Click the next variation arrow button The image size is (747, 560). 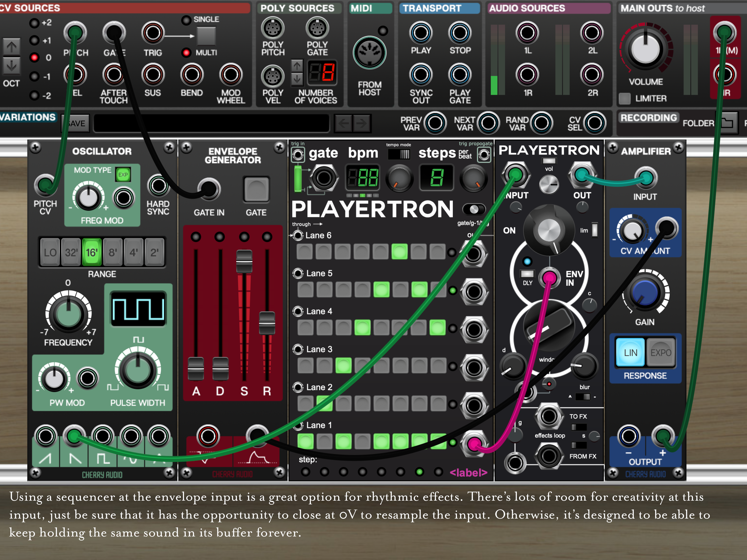361,123
